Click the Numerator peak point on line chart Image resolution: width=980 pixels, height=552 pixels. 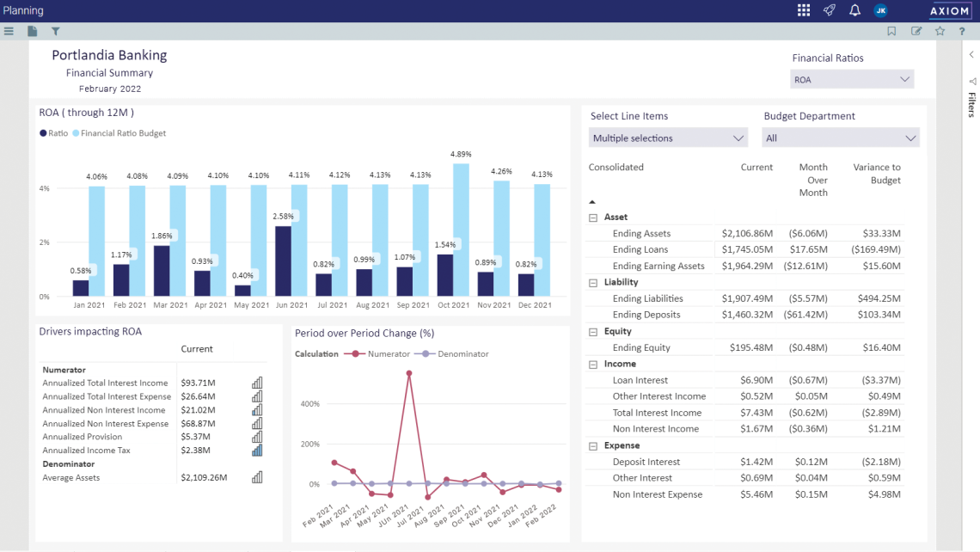409,373
